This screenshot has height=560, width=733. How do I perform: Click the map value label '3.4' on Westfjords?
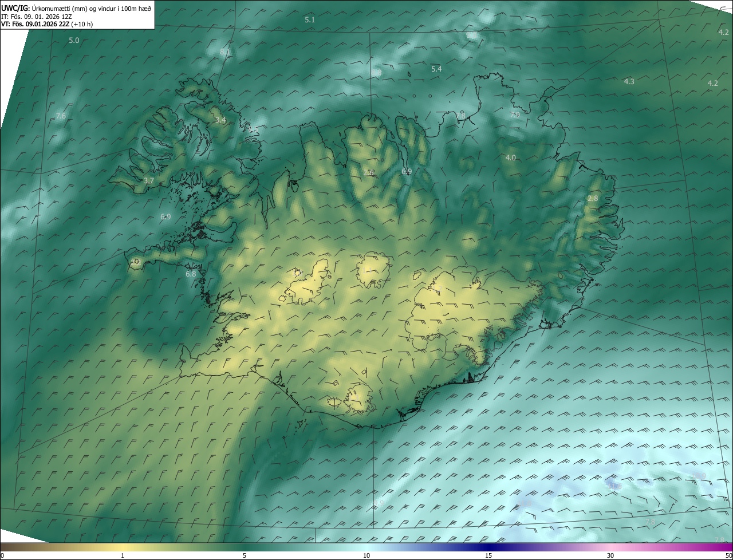pos(220,120)
